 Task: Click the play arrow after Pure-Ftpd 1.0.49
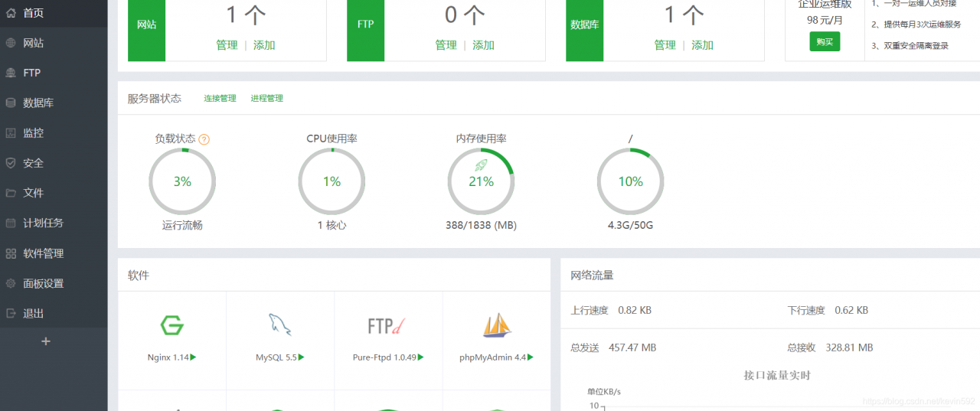pos(421,357)
